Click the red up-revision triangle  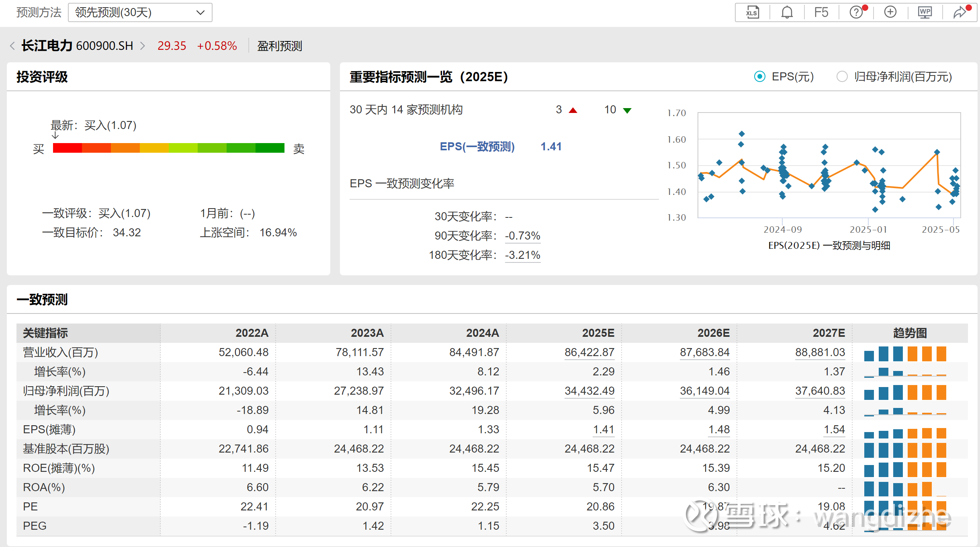click(573, 110)
